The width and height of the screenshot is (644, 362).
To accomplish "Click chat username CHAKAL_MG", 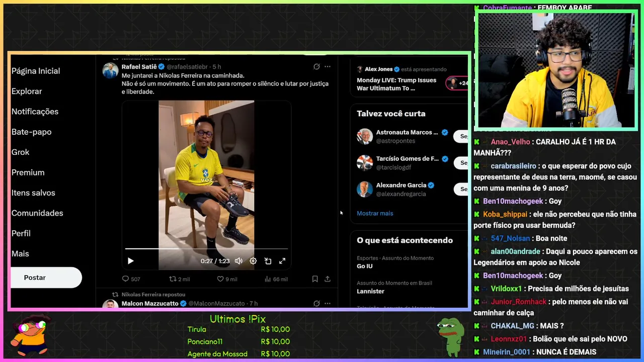I will coord(512,326).
